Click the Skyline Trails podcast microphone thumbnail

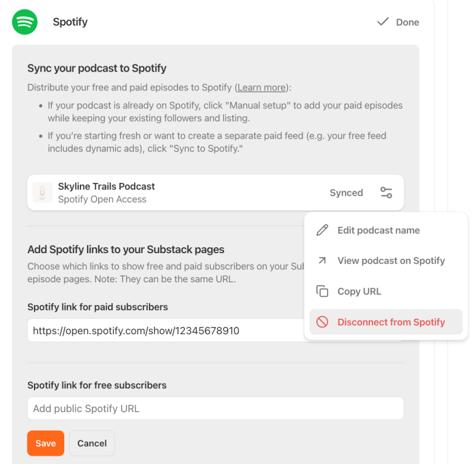point(42,192)
